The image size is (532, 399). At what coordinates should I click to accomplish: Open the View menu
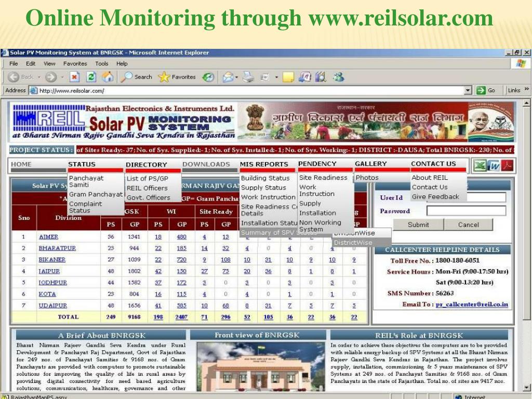(x=49, y=63)
